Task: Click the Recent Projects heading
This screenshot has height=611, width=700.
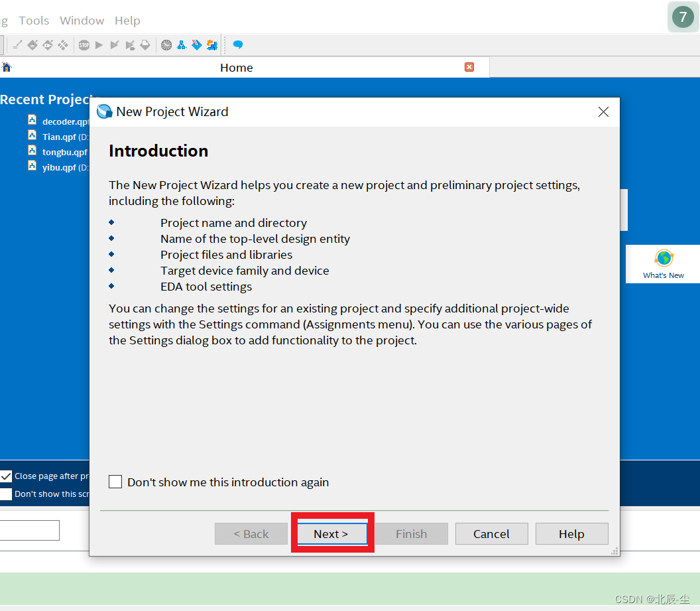Action: tap(44, 99)
